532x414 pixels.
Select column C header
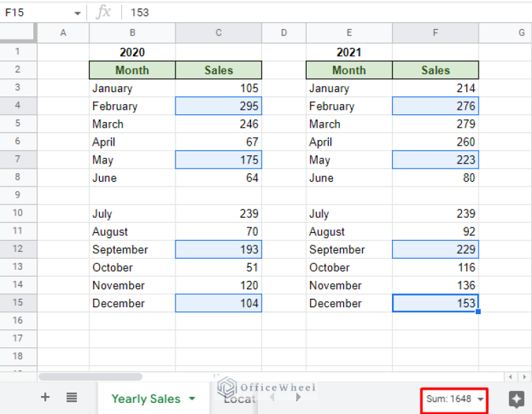point(218,33)
